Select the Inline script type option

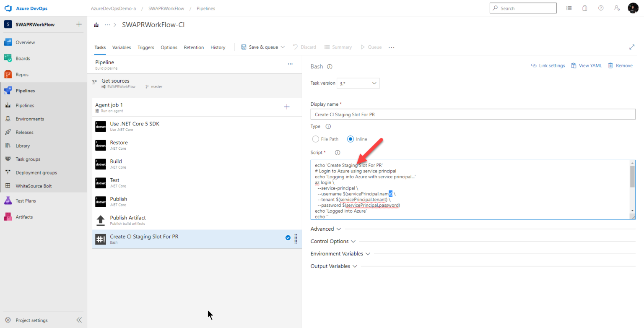351,139
